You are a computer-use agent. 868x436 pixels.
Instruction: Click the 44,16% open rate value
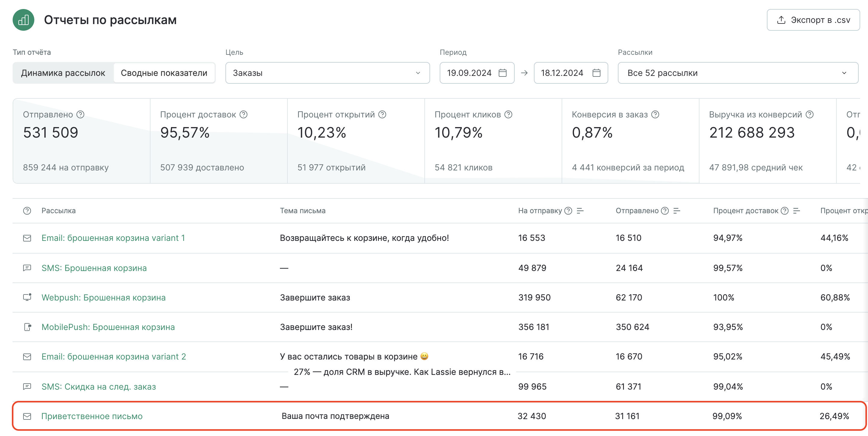click(x=834, y=238)
